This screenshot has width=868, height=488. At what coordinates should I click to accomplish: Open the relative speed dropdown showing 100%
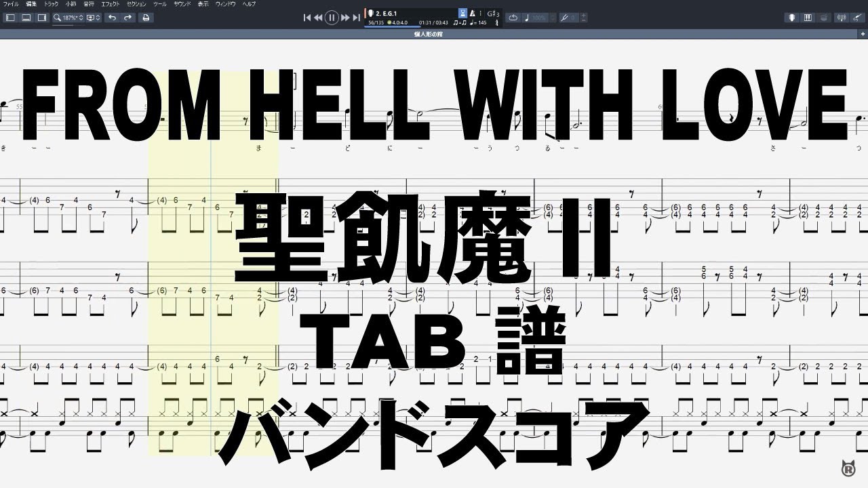(536, 18)
